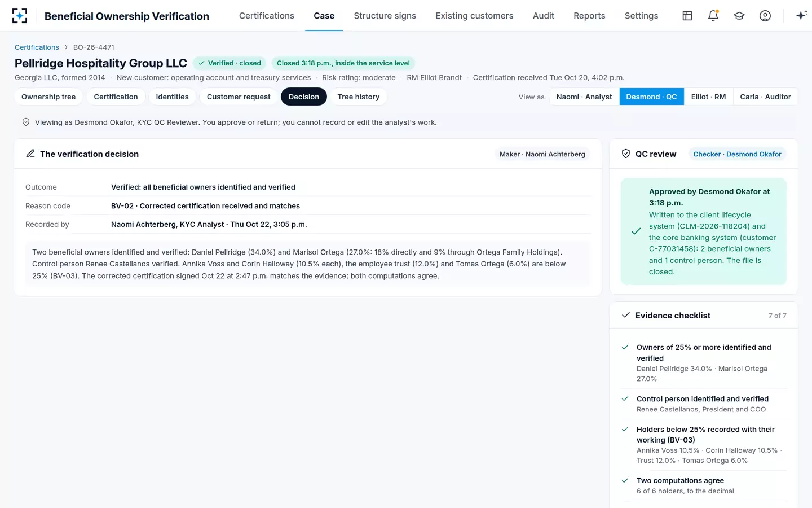Switch to the Certification tab
The width and height of the screenshot is (812, 508).
(x=116, y=97)
